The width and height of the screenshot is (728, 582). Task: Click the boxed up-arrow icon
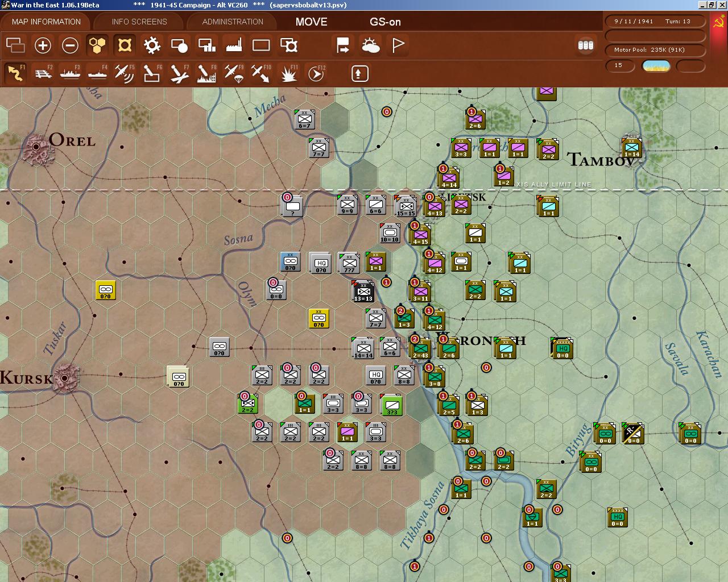click(x=360, y=73)
